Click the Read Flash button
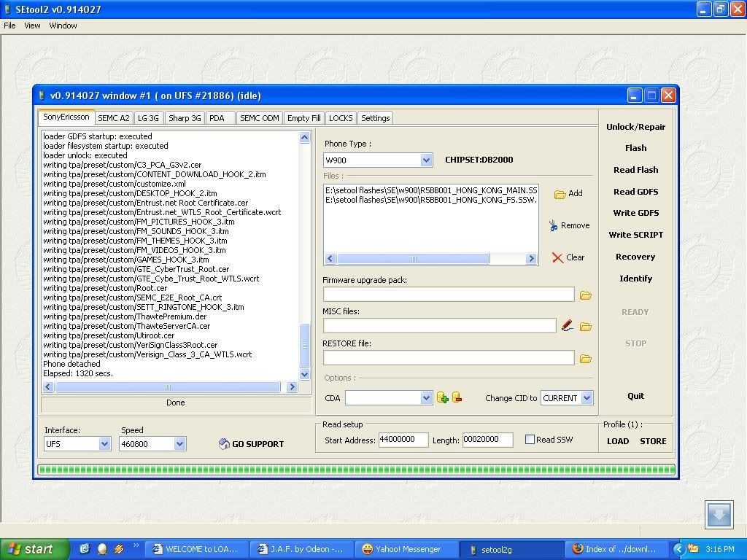This screenshot has width=747, height=560. point(635,170)
